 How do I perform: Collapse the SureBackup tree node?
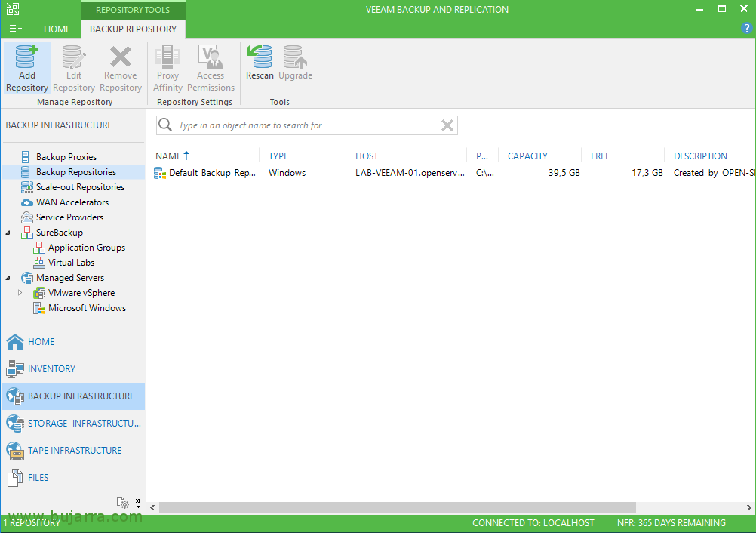(x=8, y=233)
